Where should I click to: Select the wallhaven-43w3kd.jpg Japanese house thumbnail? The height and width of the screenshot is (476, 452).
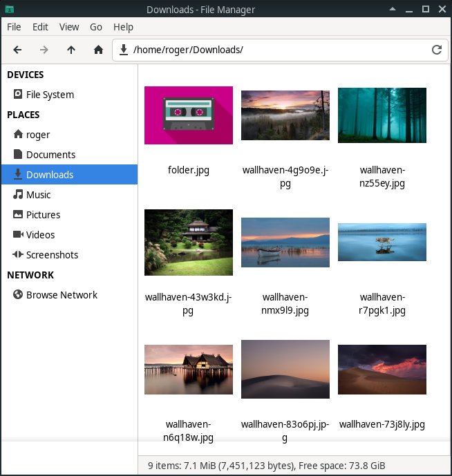189,242
